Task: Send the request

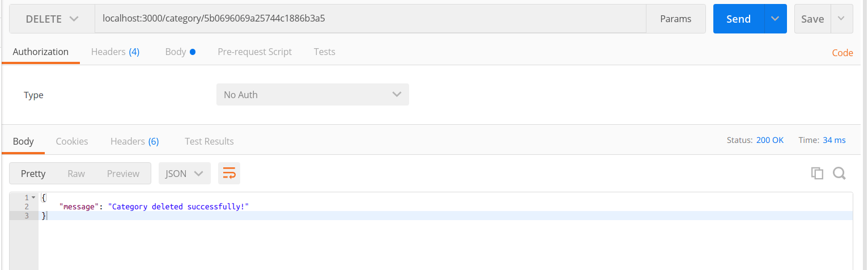Action: click(x=739, y=19)
